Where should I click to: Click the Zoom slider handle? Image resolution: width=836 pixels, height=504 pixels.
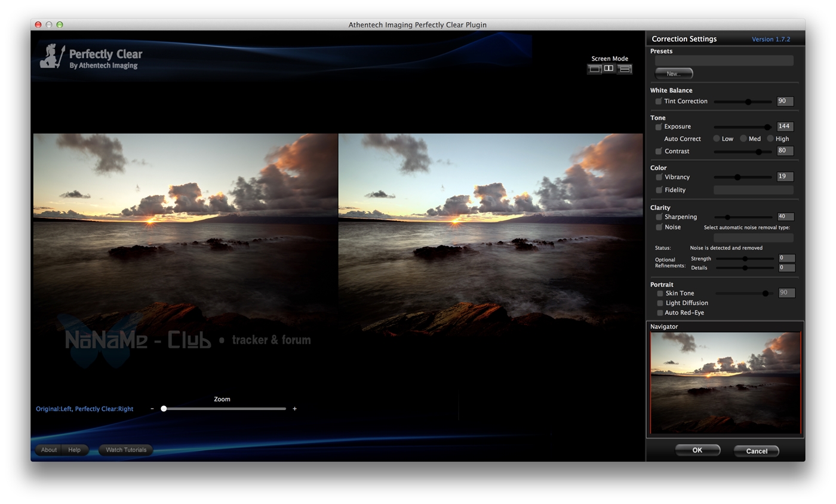coord(164,409)
